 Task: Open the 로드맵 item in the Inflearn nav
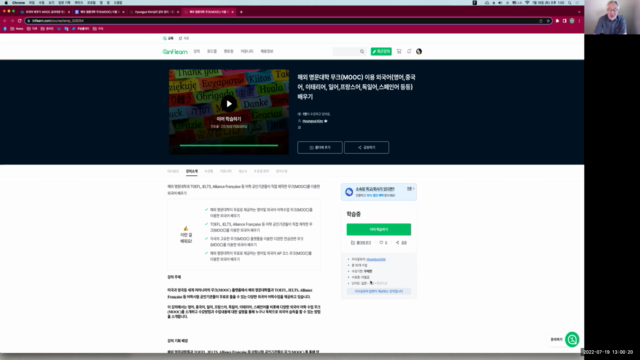[x=212, y=51]
